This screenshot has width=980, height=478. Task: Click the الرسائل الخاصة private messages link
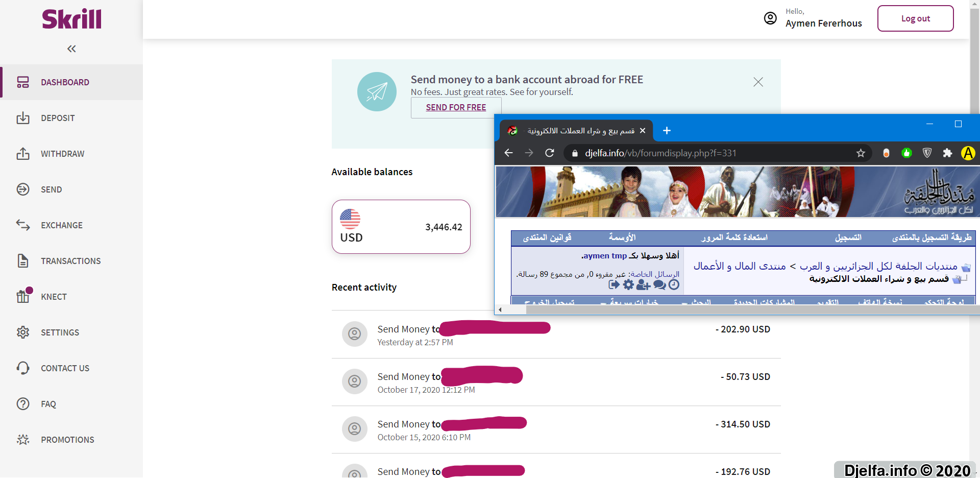coord(655,274)
